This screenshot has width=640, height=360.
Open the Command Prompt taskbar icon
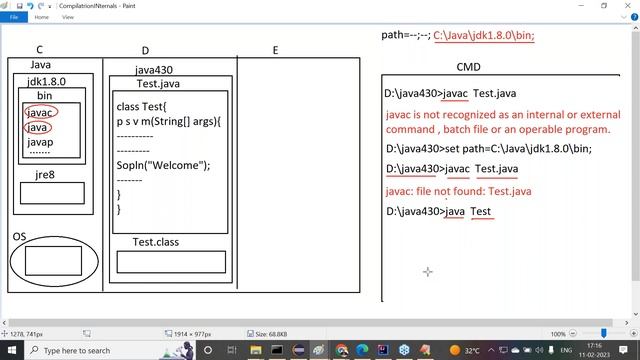[277, 350]
